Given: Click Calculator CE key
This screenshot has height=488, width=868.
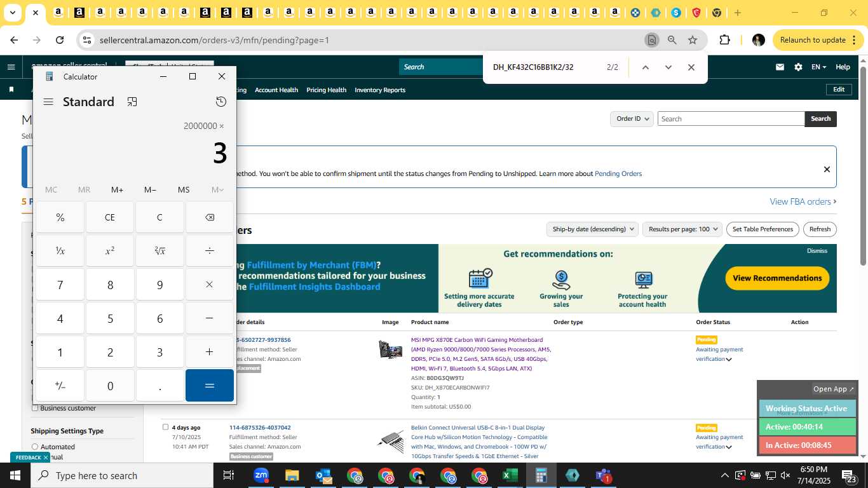Looking at the screenshot, I should pos(110,217).
